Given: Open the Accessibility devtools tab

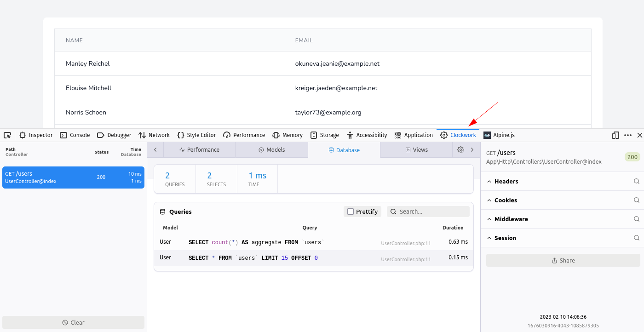Looking at the screenshot, I should point(367,135).
